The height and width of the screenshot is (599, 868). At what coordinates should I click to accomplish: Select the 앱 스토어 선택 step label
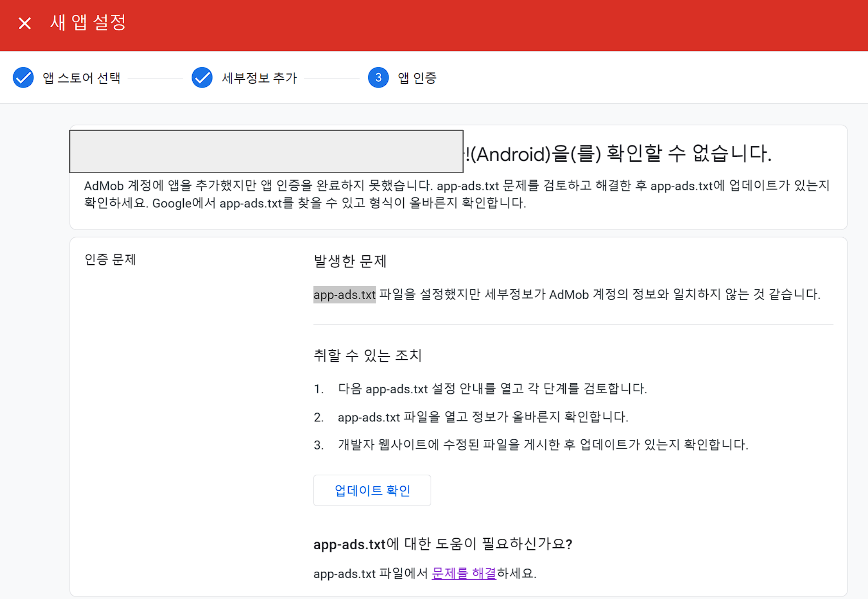pos(81,78)
